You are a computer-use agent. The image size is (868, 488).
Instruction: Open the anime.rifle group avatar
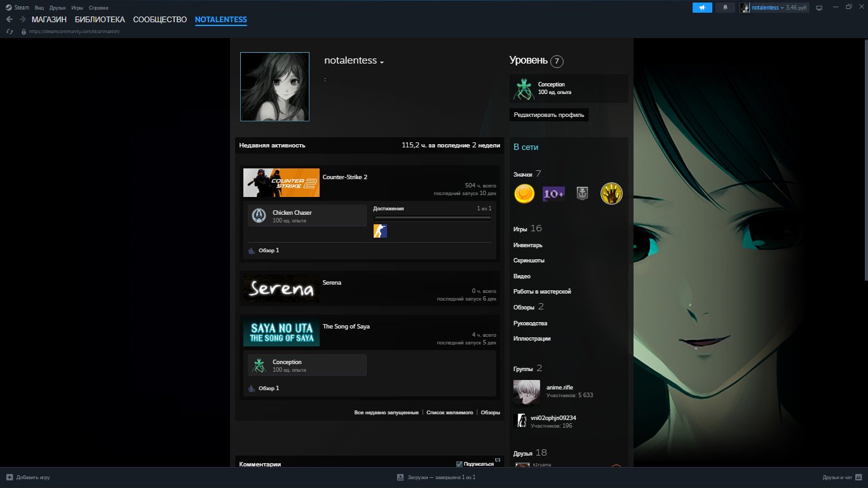click(526, 393)
